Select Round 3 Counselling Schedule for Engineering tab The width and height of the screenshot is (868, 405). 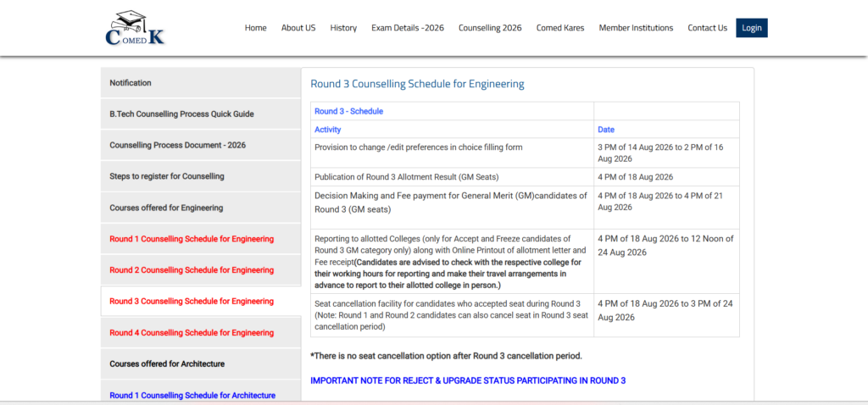click(201, 302)
